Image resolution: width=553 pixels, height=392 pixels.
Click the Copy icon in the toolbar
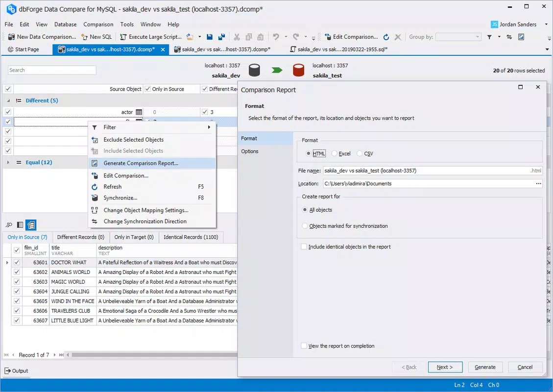tap(249, 37)
